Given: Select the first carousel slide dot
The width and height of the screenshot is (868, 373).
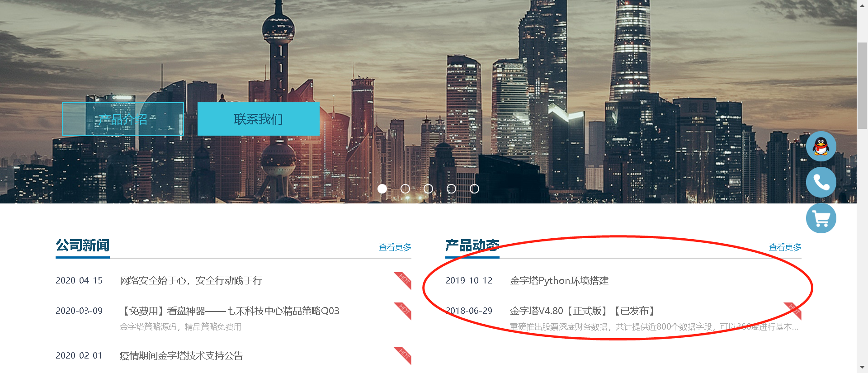Looking at the screenshot, I should click(x=382, y=189).
